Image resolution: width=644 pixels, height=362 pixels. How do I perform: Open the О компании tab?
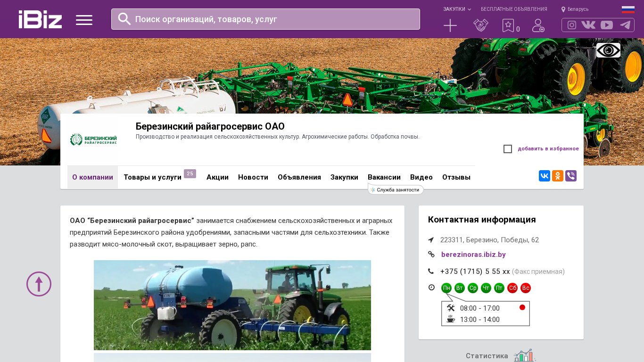point(93,177)
